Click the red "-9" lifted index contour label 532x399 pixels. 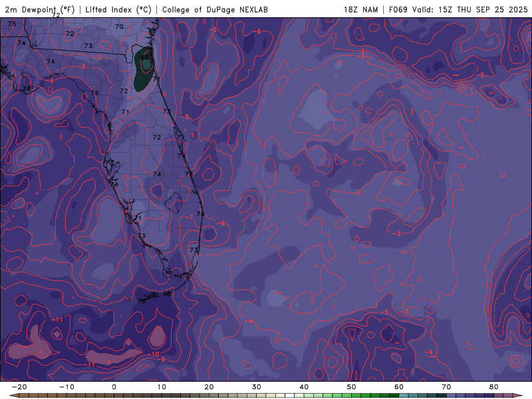[162, 359]
